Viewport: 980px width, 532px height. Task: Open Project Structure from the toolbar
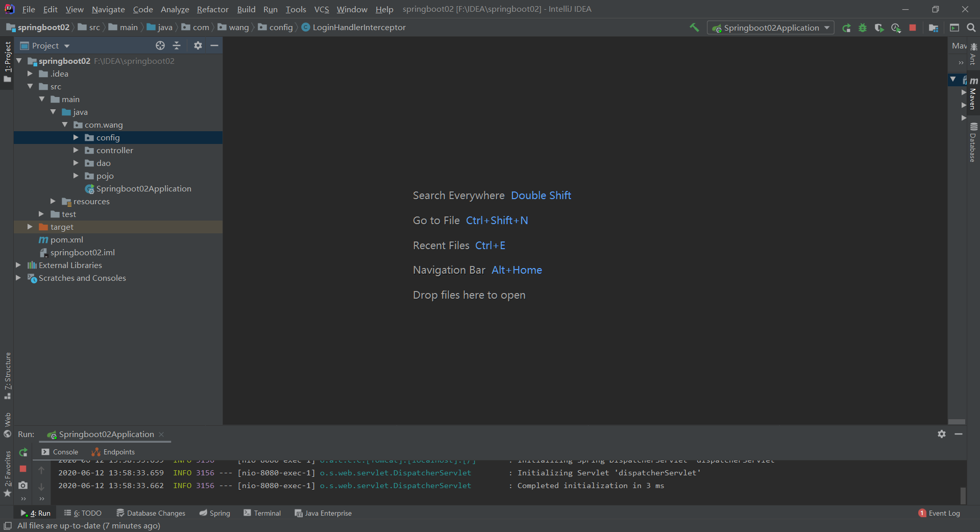tap(934, 28)
